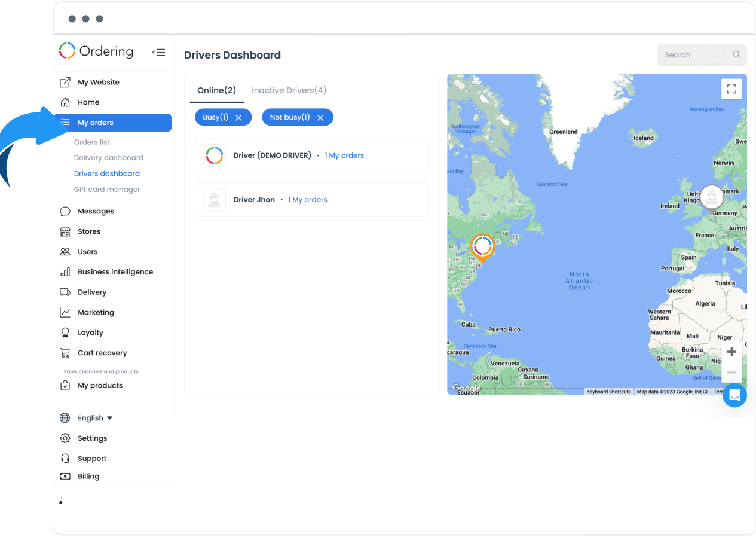The image size is (756, 537).
Task: Open the Delivery menu label
Action: click(x=92, y=292)
